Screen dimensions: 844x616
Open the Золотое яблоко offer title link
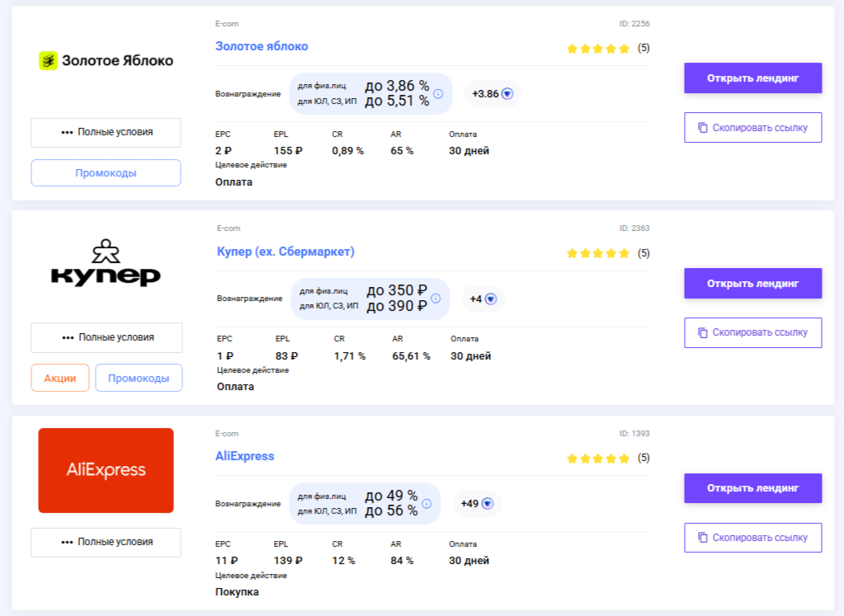click(262, 46)
